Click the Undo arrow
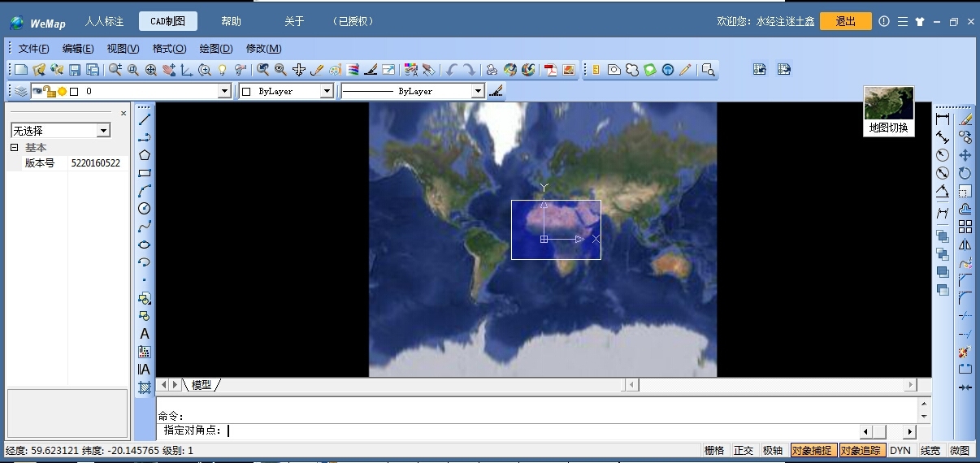Image resolution: width=980 pixels, height=463 pixels. (x=451, y=70)
